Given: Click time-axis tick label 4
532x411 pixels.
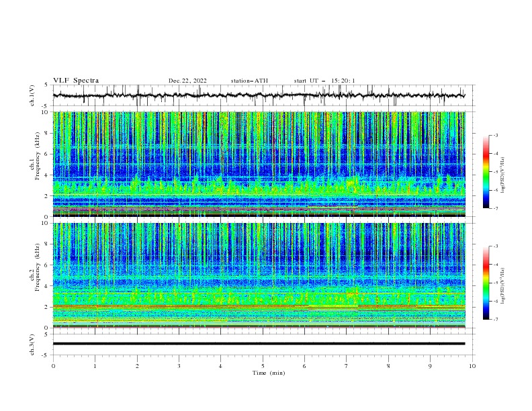Looking at the screenshot, I should (x=220, y=366).
